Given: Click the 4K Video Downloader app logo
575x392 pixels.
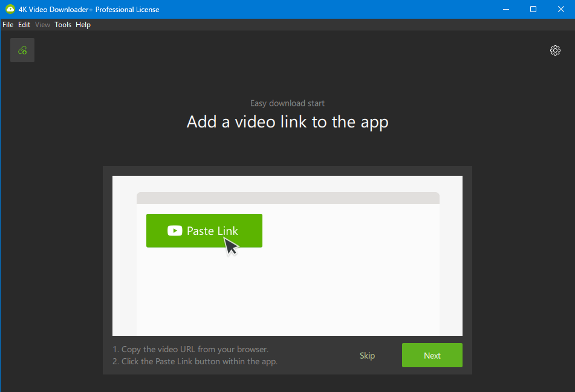Looking at the screenshot, I should [x=10, y=9].
